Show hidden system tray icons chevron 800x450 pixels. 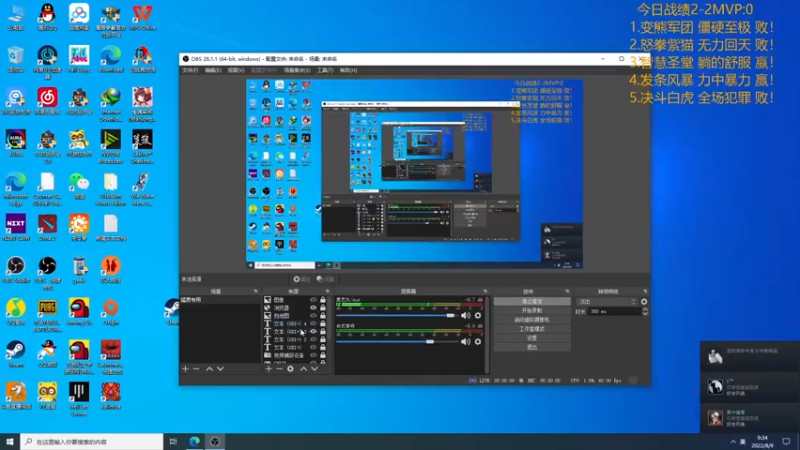[733, 442]
